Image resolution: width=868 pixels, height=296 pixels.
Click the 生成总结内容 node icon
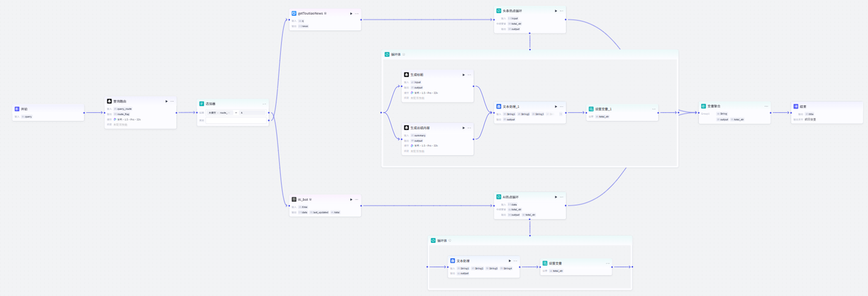406,128
